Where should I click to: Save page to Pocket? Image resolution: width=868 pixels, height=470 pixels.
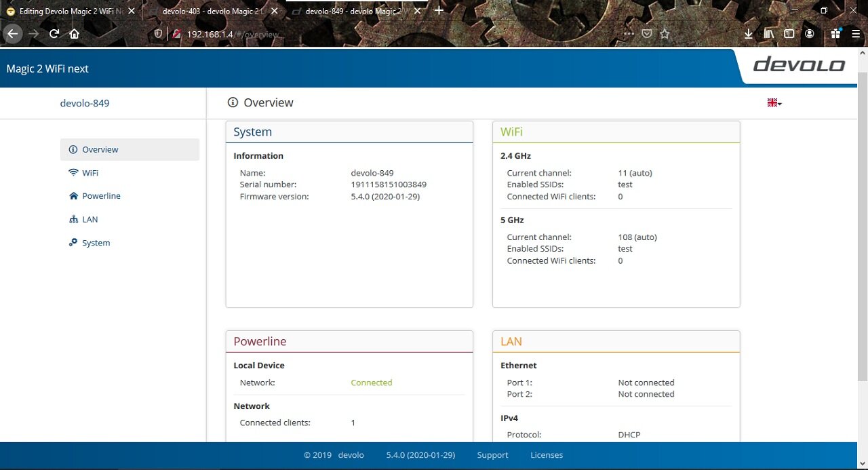pyautogui.click(x=647, y=34)
